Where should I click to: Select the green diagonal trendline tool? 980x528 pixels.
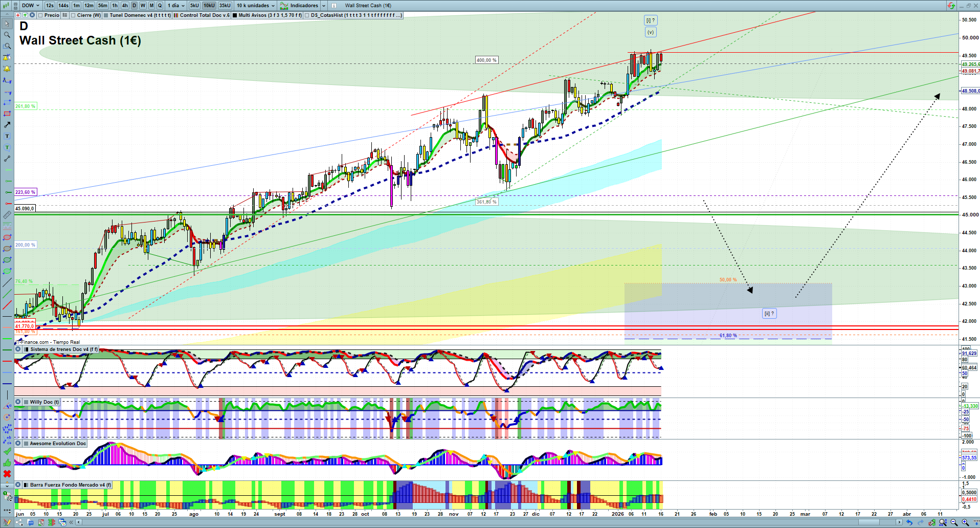pos(7,294)
